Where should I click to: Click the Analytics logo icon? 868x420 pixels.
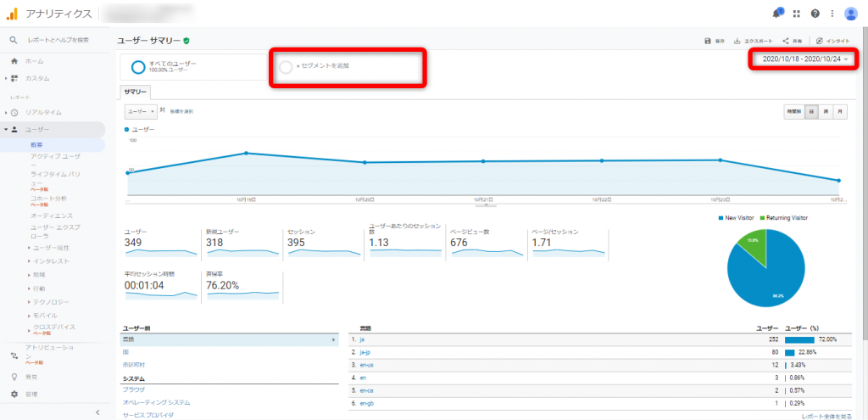coord(12,14)
